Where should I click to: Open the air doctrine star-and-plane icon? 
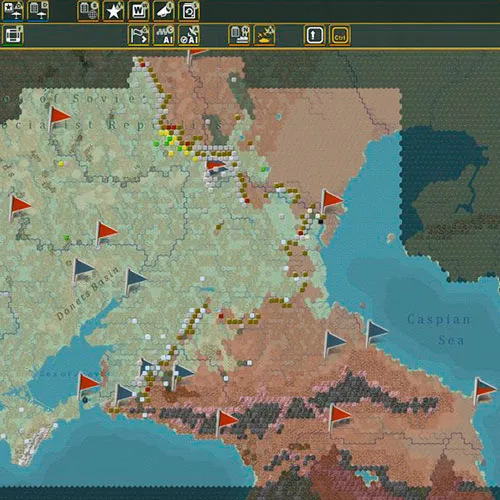point(13,11)
